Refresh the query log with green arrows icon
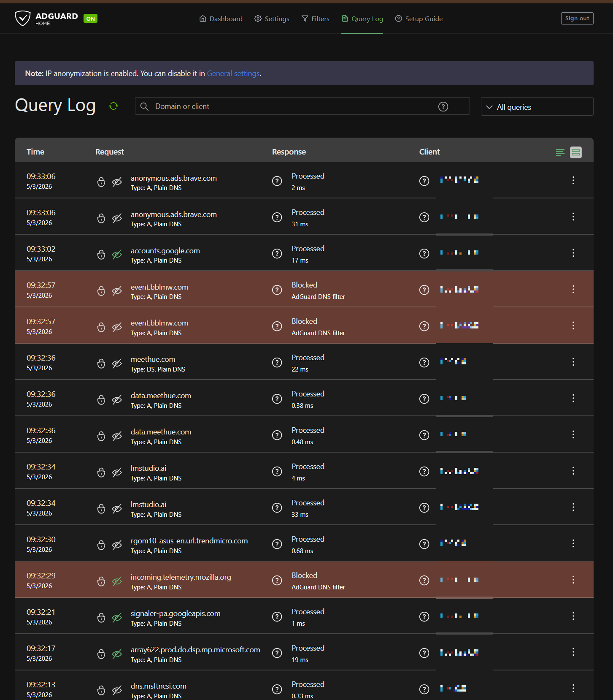Image resolution: width=613 pixels, height=700 pixels. tap(113, 106)
